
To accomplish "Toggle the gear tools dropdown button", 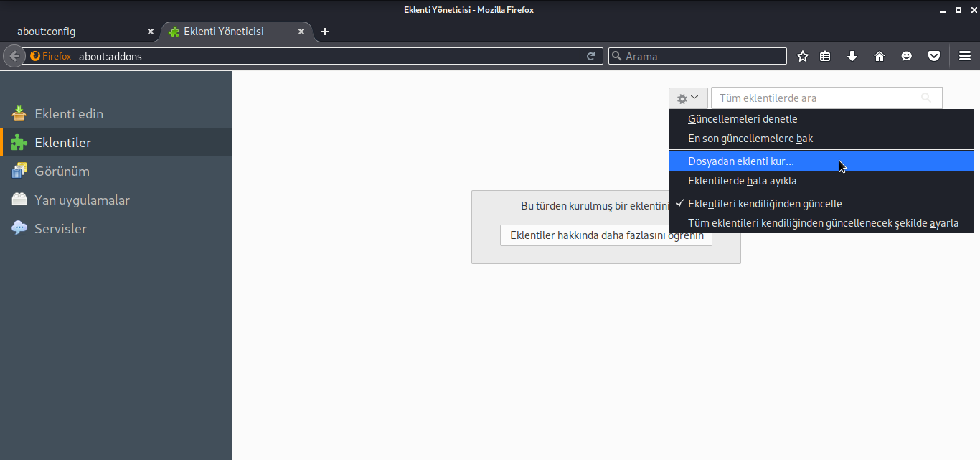I will 688,98.
